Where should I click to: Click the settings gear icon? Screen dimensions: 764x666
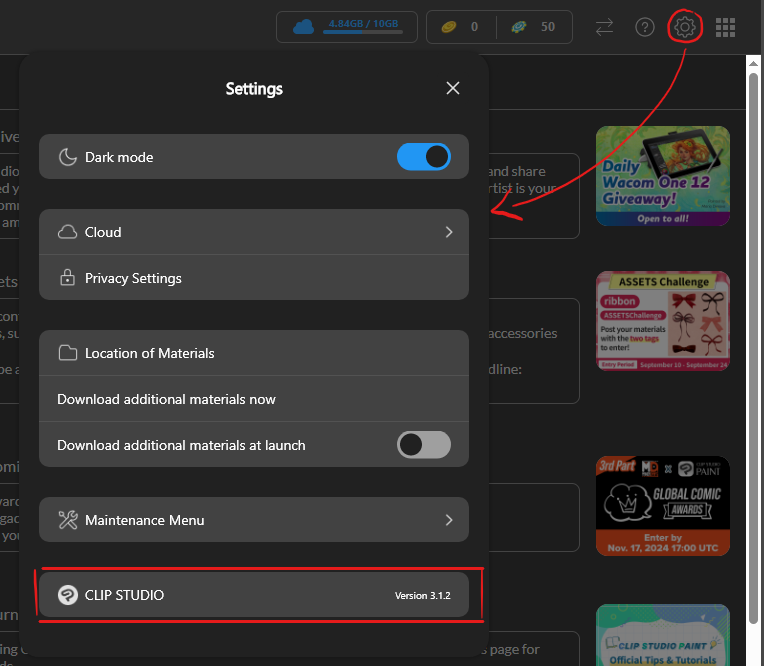[x=685, y=27]
